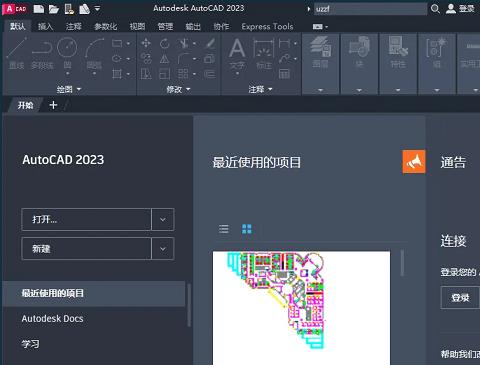Click the search input field in title bar
The width and height of the screenshot is (480, 365).
click(370, 9)
